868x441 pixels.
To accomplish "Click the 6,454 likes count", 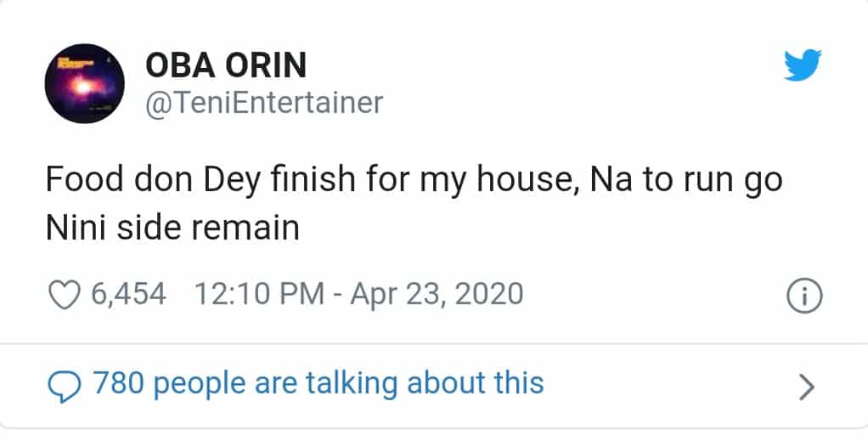I will 127,294.
